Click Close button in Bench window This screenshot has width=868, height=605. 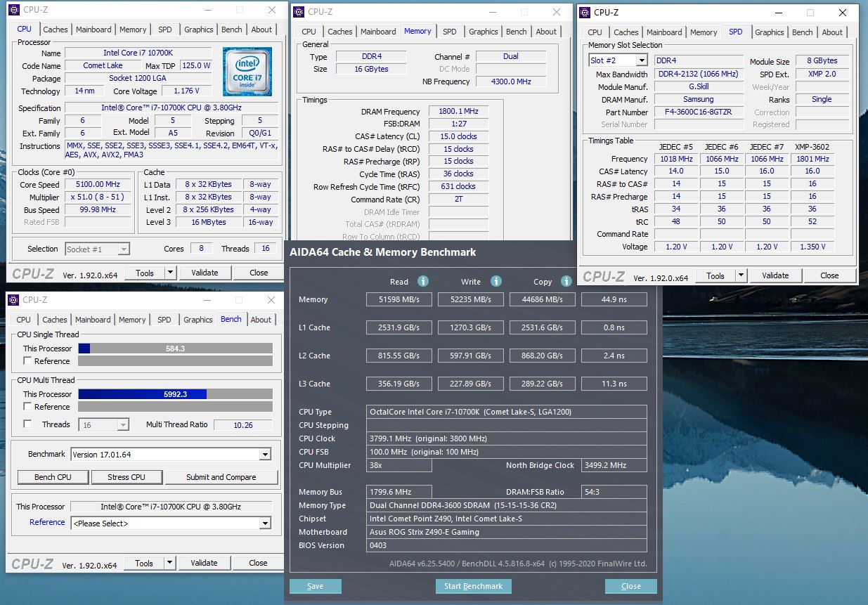258,564
